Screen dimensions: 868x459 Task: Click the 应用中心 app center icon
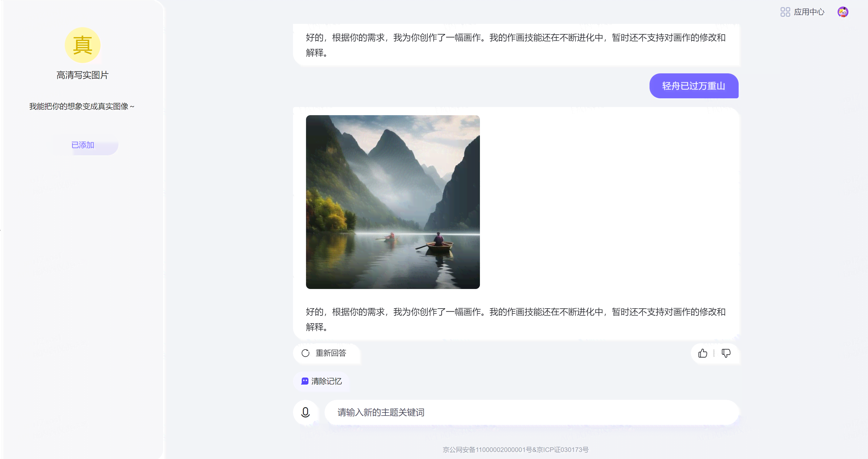pyautogui.click(x=783, y=12)
